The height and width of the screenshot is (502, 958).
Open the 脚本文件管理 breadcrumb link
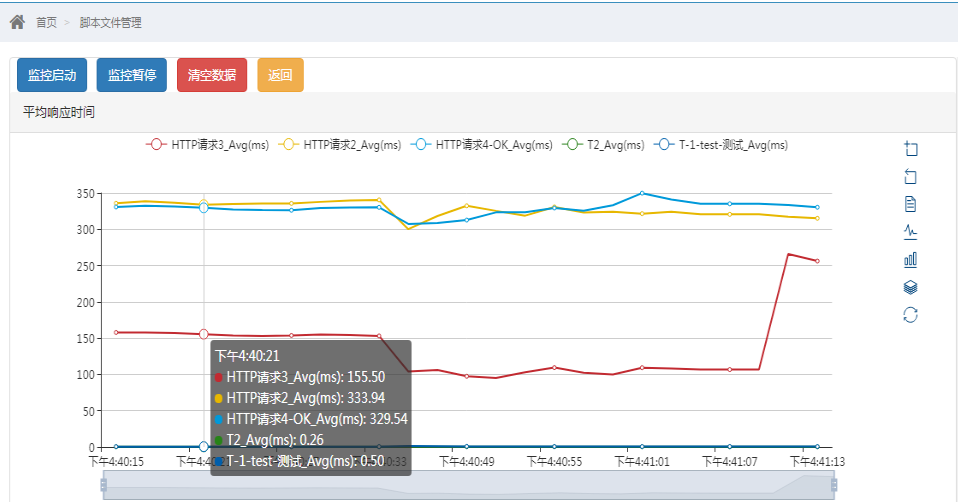pos(111,23)
